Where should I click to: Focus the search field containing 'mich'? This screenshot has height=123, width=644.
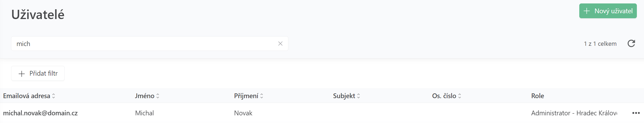click(x=143, y=44)
